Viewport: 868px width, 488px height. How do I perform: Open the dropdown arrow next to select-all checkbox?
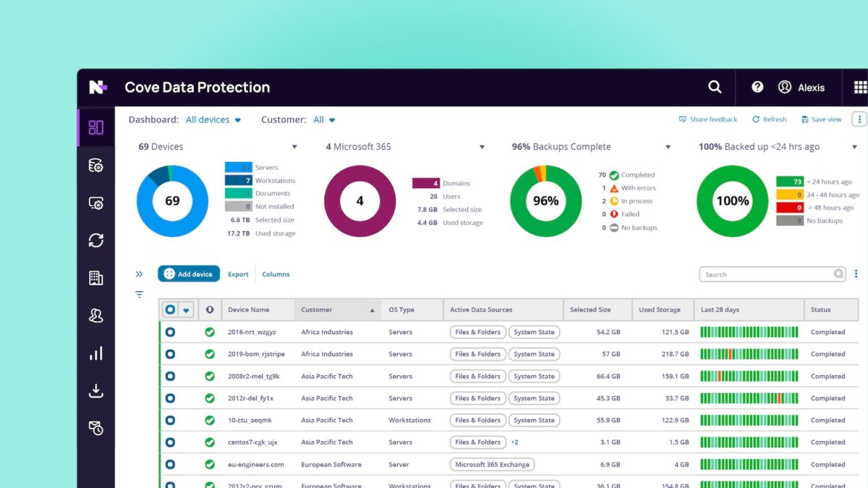(x=187, y=309)
